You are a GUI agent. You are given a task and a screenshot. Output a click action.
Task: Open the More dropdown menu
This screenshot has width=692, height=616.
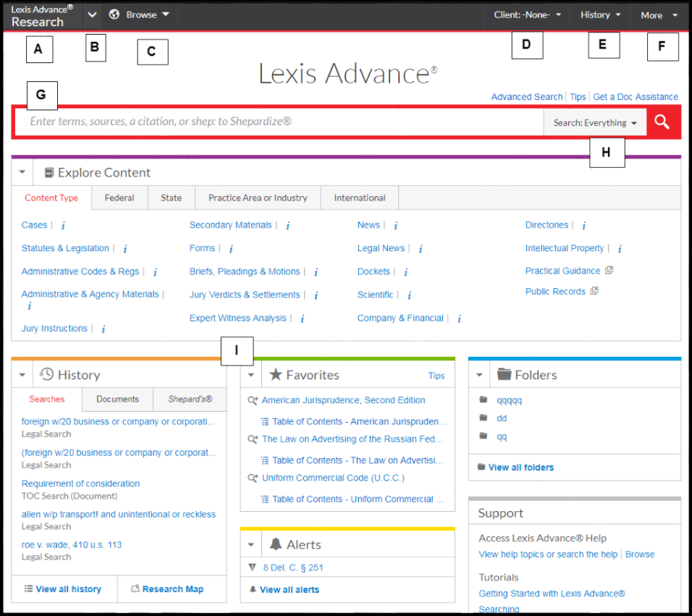click(659, 15)
